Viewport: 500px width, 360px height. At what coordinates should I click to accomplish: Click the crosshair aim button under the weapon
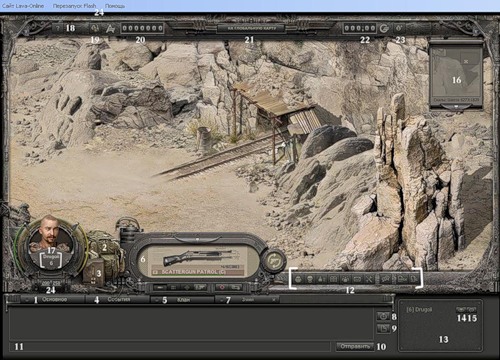pyautogui.click(x=186, y=287)
